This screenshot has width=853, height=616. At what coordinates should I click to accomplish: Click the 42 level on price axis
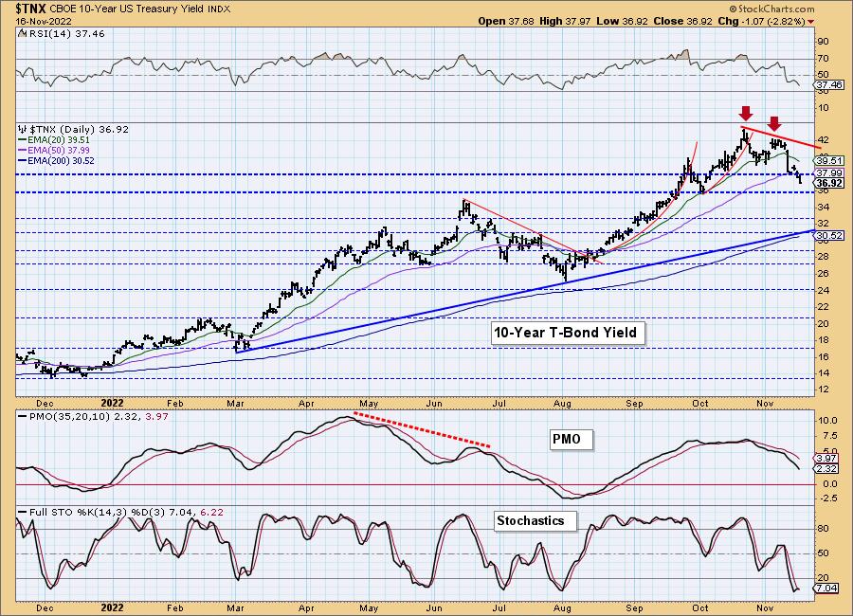(823, 140)
